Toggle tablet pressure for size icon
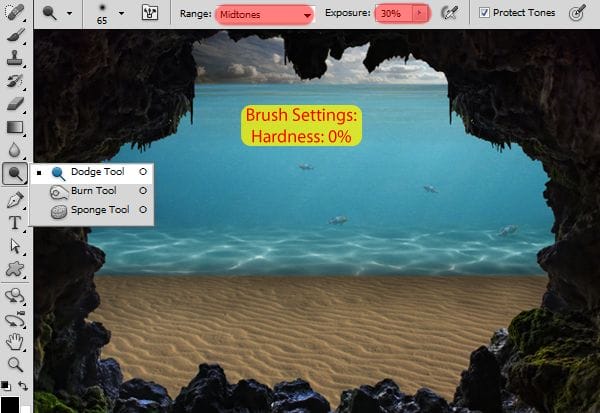The height and width of the screenshot is (413, 600). coord(577,13)
